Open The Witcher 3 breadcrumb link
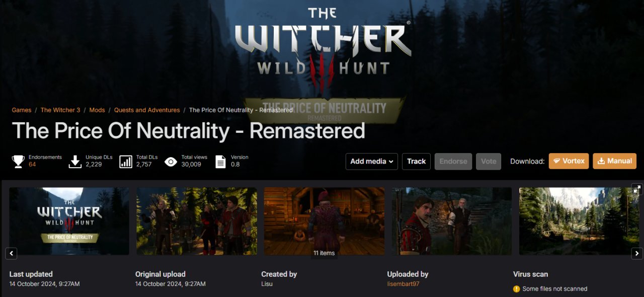 pyautogui.click(x=60, y=110)
